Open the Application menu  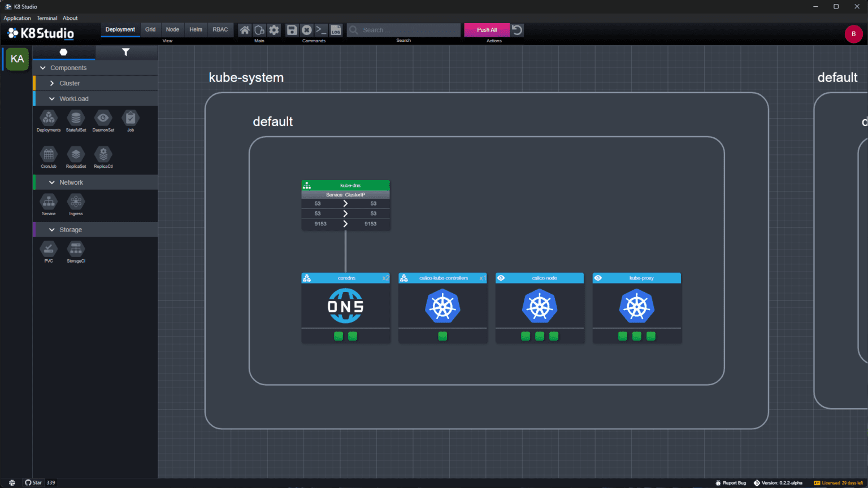[17, 18]
